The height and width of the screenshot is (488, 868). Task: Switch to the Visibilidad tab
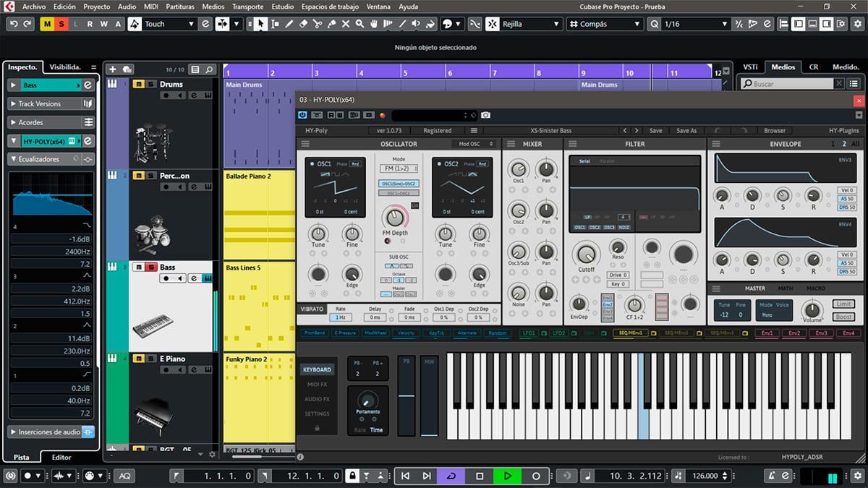pyautogui.click(x=65, y=67)
